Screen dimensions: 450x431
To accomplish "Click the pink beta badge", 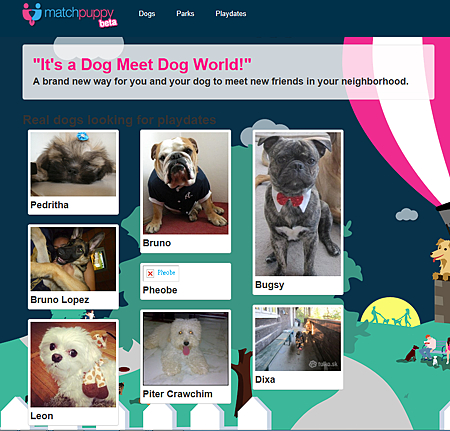I will pos(108,23).
